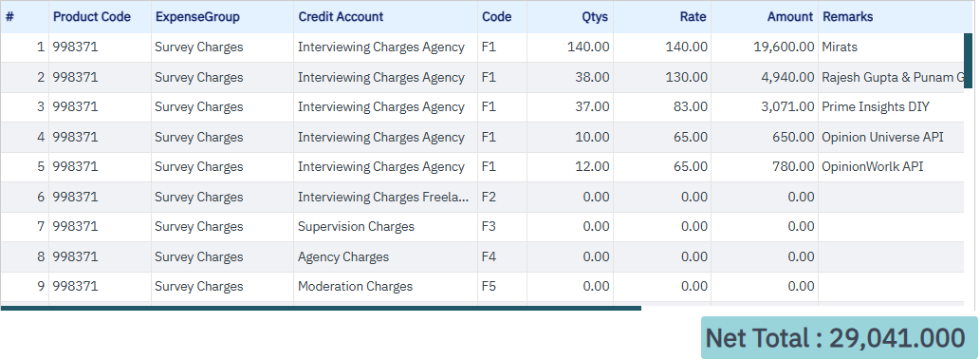The width and height of the screenshot is (980, 360).
Task: Click the Supervision Charges cell
Action: click(385, 227)
